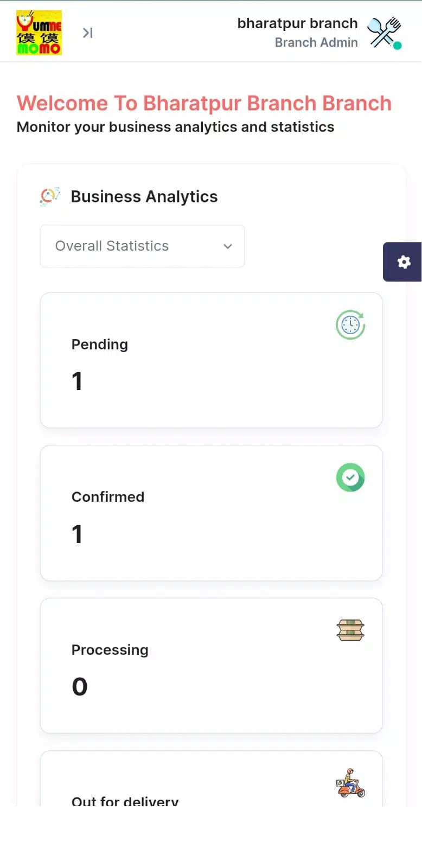Open the crossed utensils profile avatar
This screenshot has height=868, width=422.
point(384,32)
